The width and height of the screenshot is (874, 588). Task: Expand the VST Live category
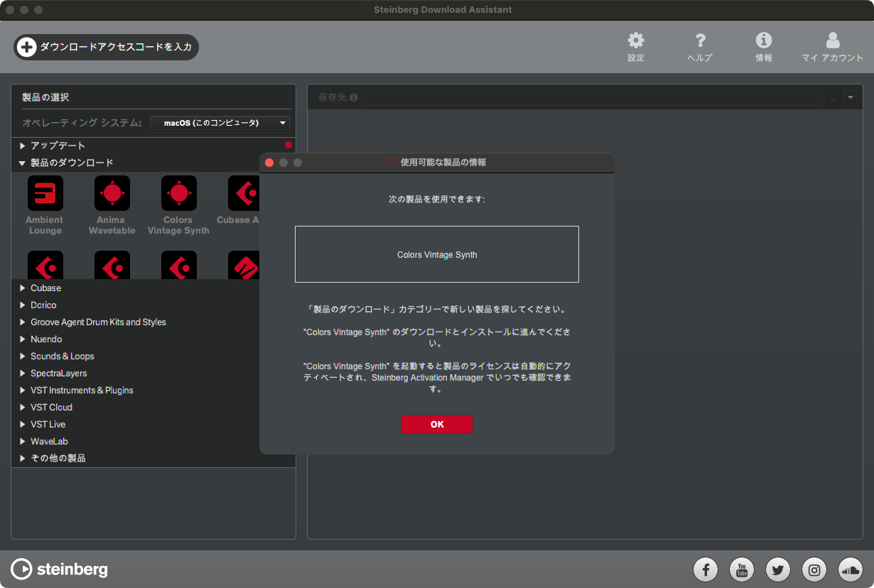click(x=23, y=425)
